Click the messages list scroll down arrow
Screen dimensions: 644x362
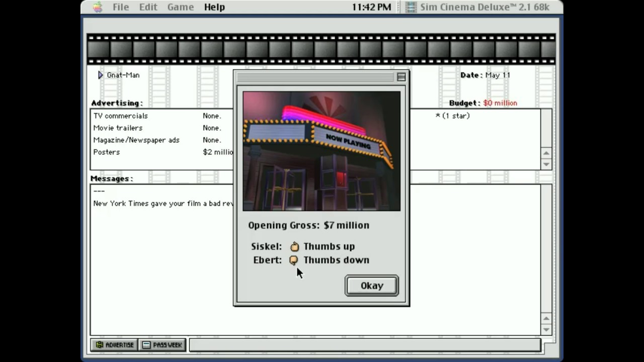coord(546,330)
